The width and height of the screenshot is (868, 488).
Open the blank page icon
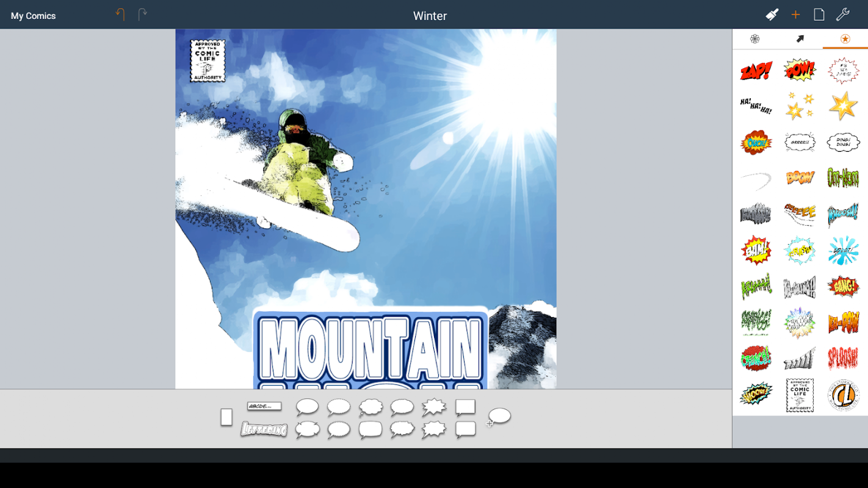coord(819,15)
